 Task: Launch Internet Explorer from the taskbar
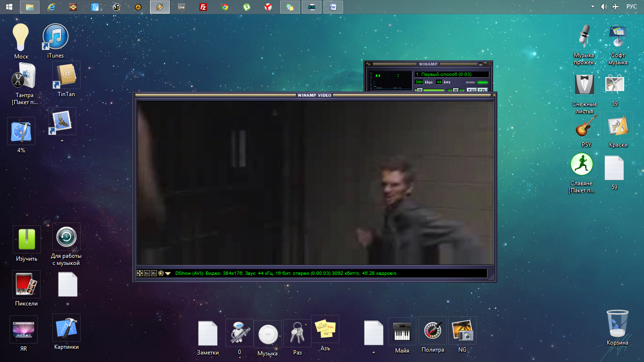point(51,7)
